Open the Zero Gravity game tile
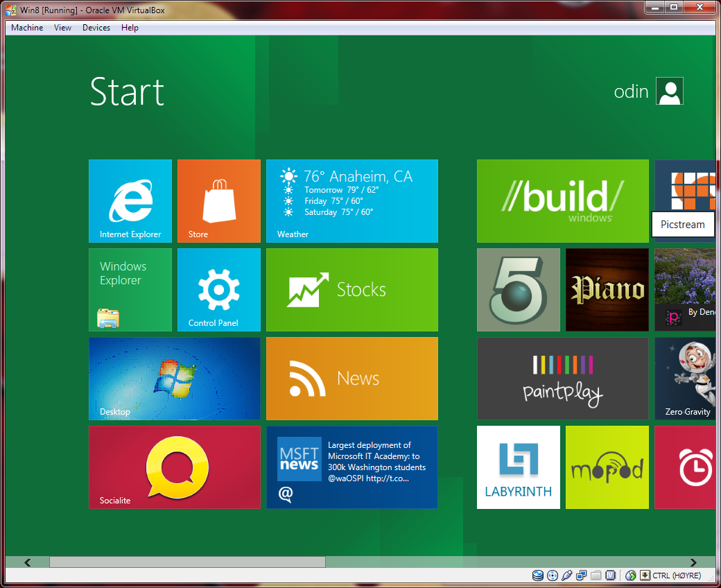The width and height of the screenshot is (721, 588). point(685,379)
